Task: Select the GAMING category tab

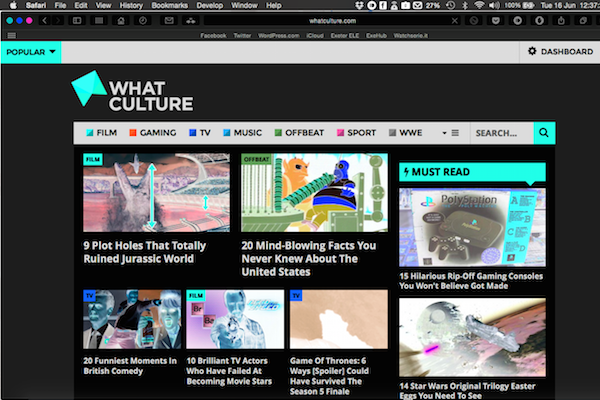Action: (153, 133)
